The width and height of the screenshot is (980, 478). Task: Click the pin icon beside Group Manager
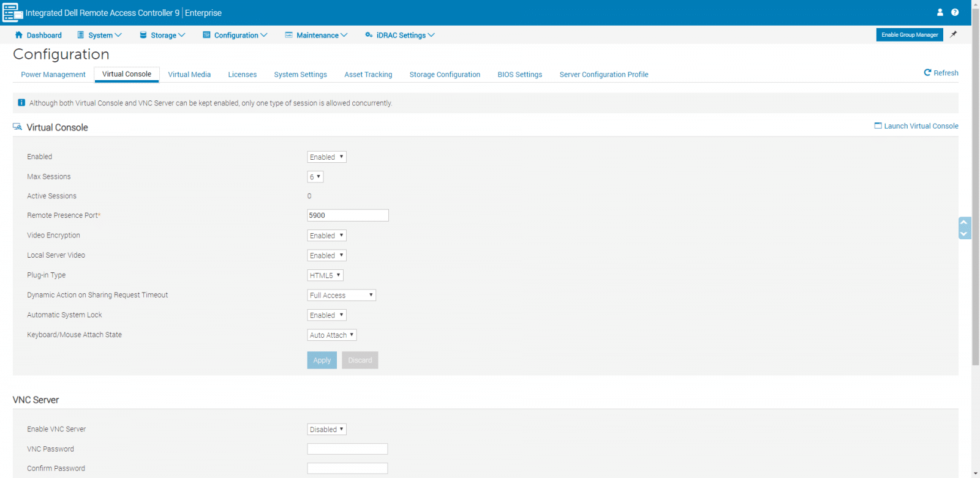(x=954, y=34)
